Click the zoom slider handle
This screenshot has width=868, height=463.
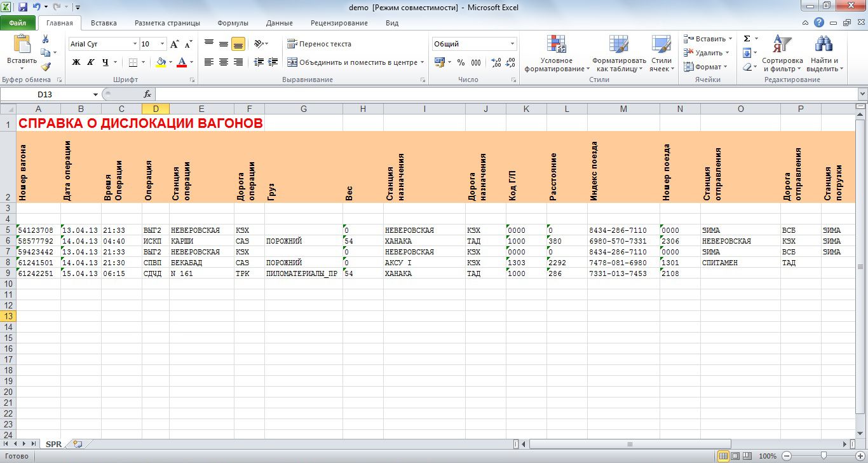tap(824, 455)
